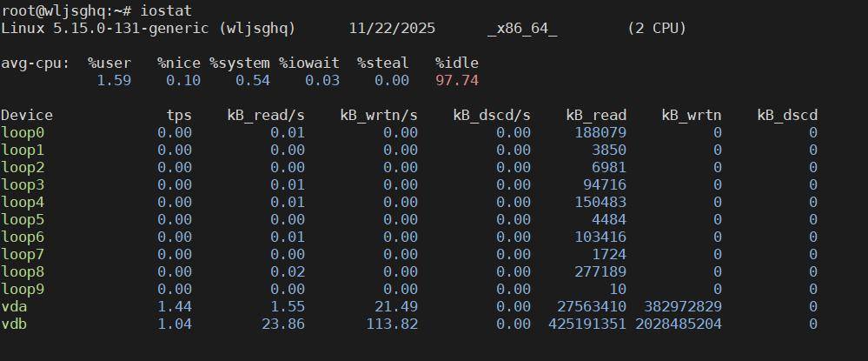The height and width of the screenshot is (361, 868).
Task: Click loop0 kB_read value 188079
Action: point(600,132)
